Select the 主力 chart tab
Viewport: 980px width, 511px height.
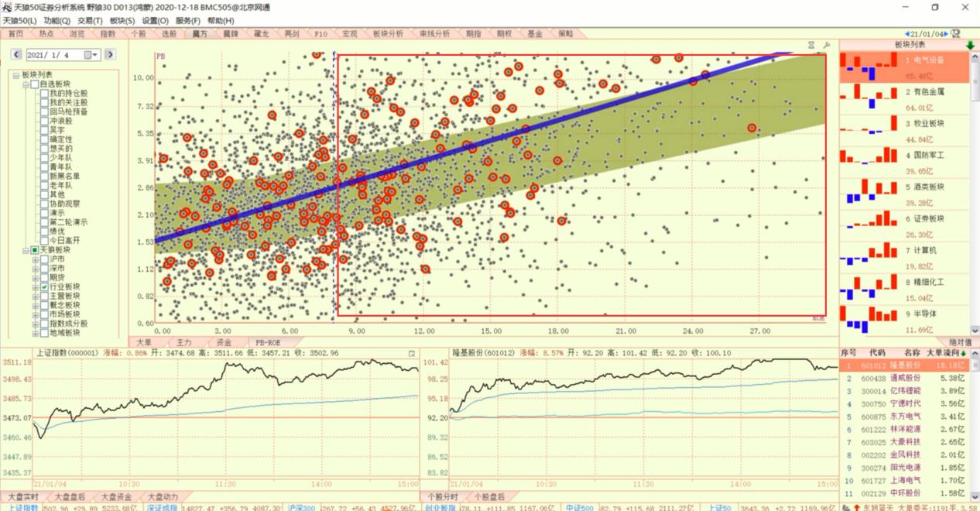[x=183, y=341]
